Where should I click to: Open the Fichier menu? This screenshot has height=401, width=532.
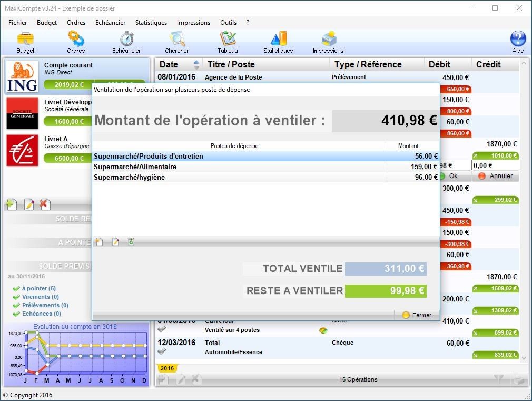pyautogui.click(x=17, y=23)
